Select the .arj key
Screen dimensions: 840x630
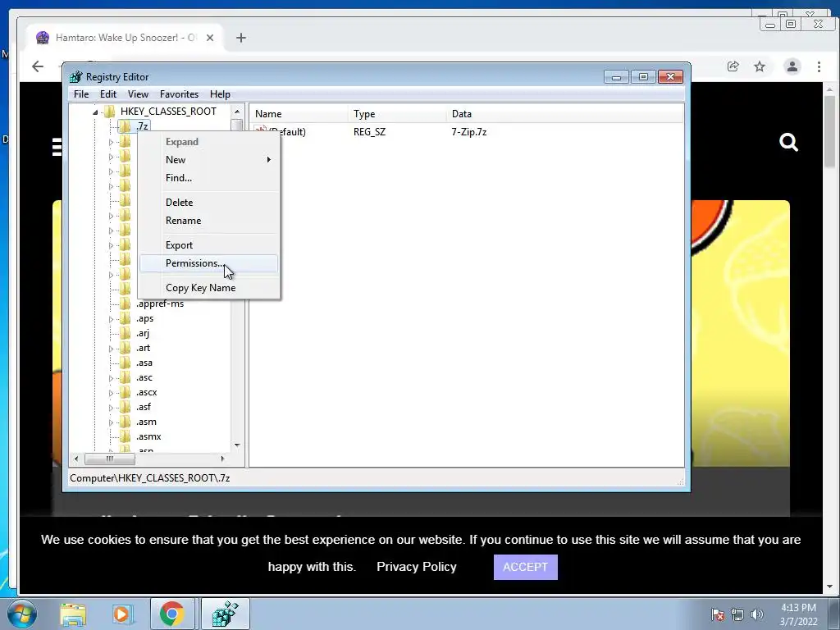[x=143, y=333]
